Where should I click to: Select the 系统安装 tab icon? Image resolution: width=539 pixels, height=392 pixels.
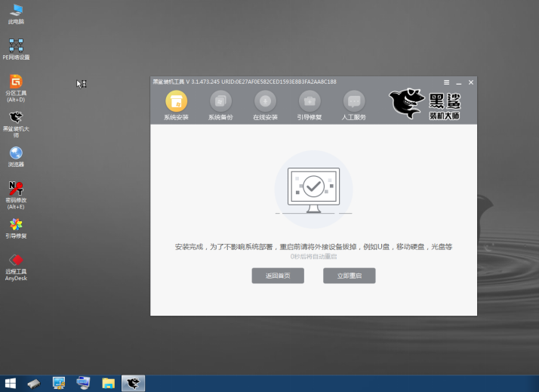click(x=176, y=101)
